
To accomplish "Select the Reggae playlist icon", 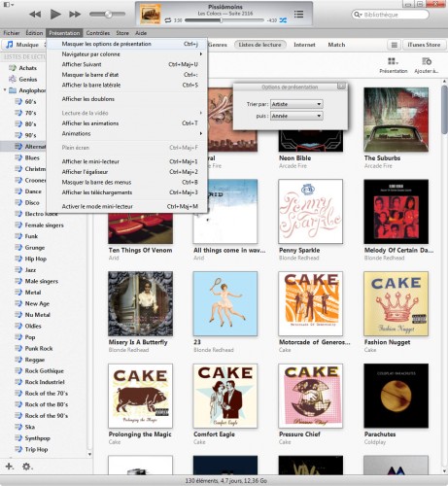I will 18,360.
